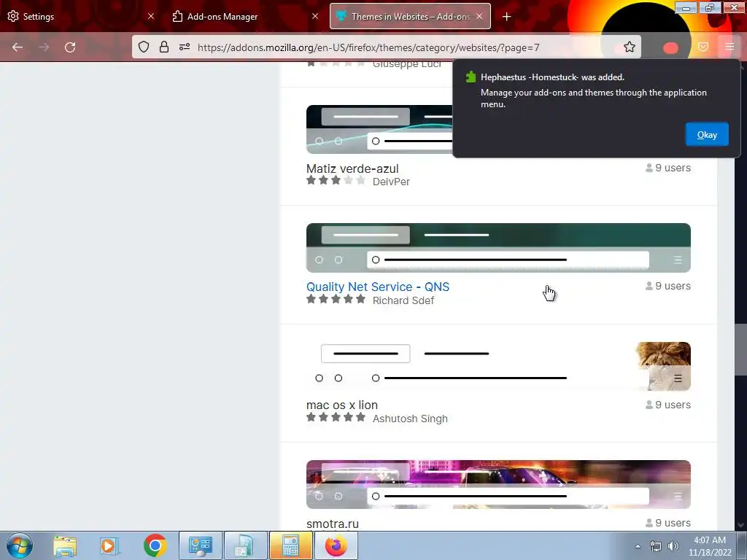Screen dimensions: 747x560
Task: Show hidden system tray icons
Action: point(638,546)
